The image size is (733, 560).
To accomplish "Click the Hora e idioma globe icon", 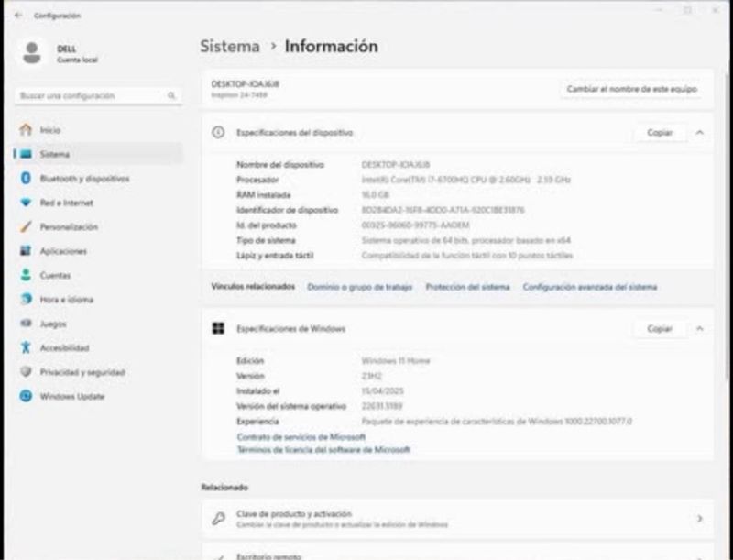I will (x=27, y=299).
